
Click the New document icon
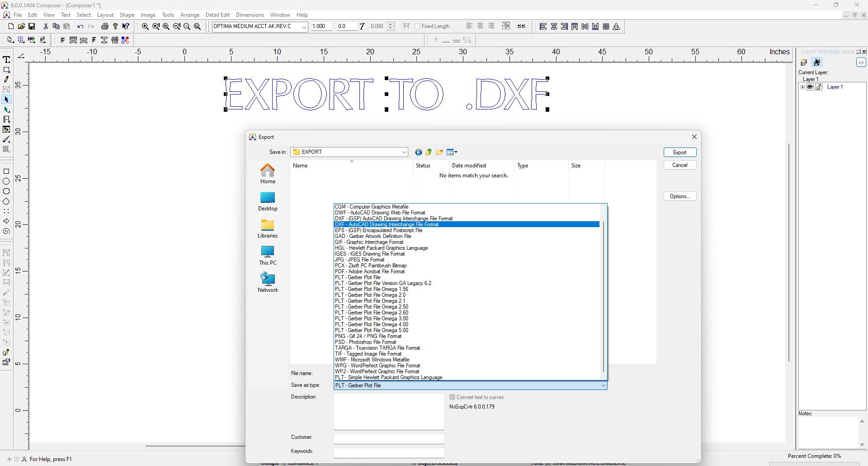pos(11,27)
